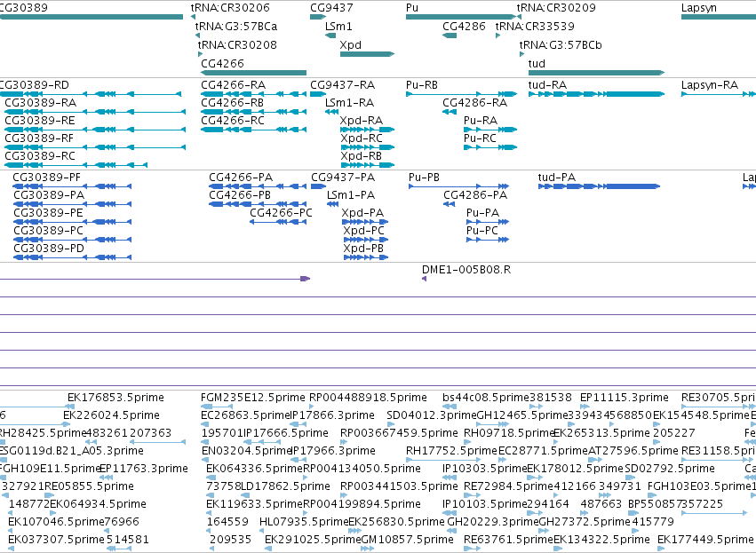Screen dimensions: 756x553
Task: Click transcript CG30389-RA label
Action: (41, 103)
